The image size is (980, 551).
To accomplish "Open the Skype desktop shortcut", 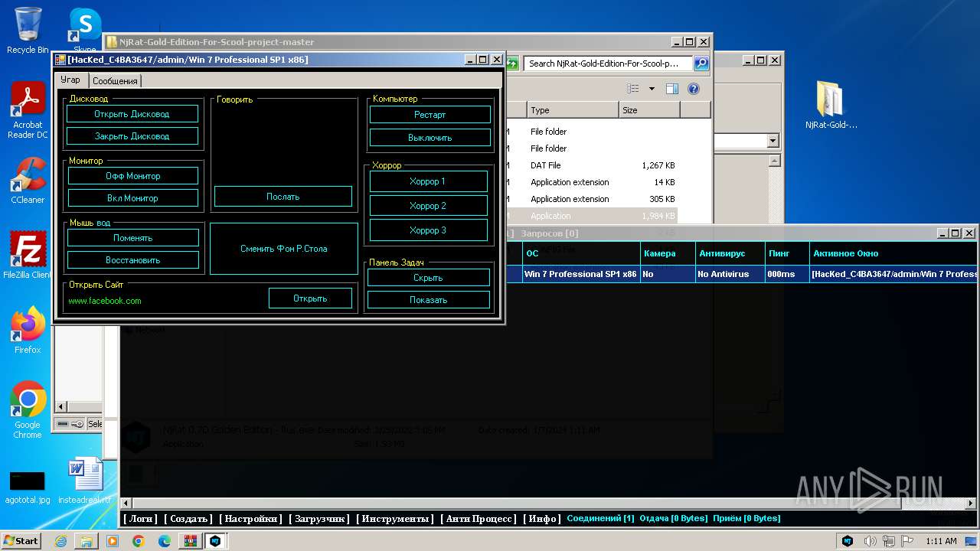I will pos(84,29).
